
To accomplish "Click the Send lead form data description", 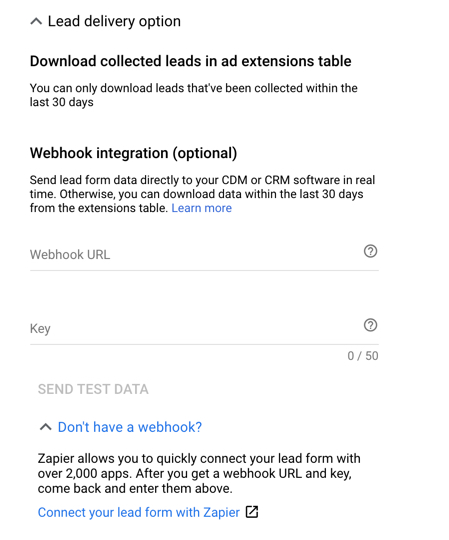I will [x=202, y=194].
